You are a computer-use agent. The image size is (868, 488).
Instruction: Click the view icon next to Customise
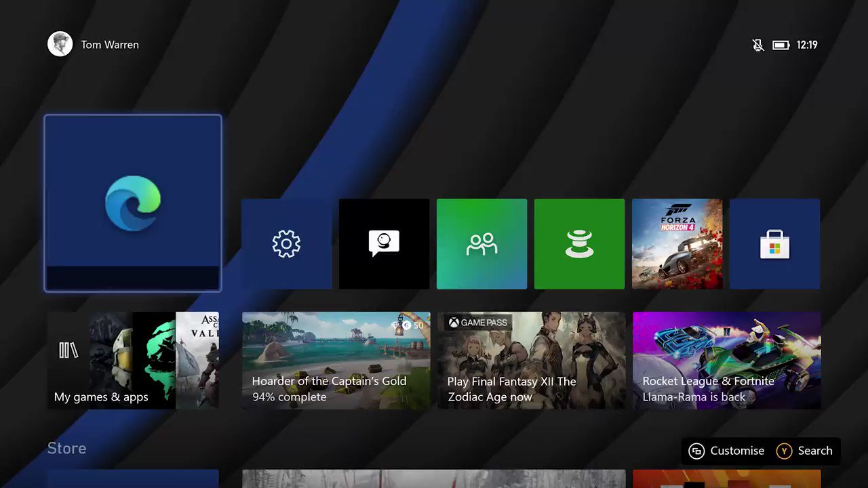[696, 451]
